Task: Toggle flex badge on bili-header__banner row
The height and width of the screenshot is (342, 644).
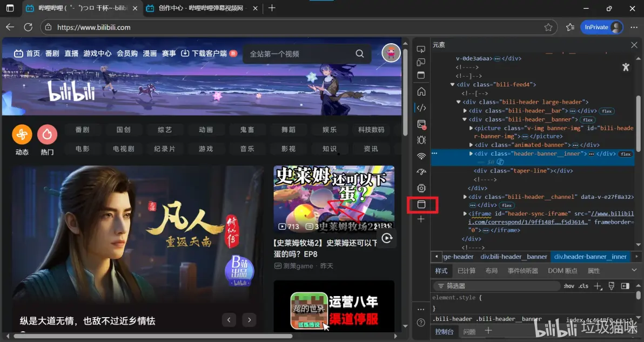Action: (588, 120)
